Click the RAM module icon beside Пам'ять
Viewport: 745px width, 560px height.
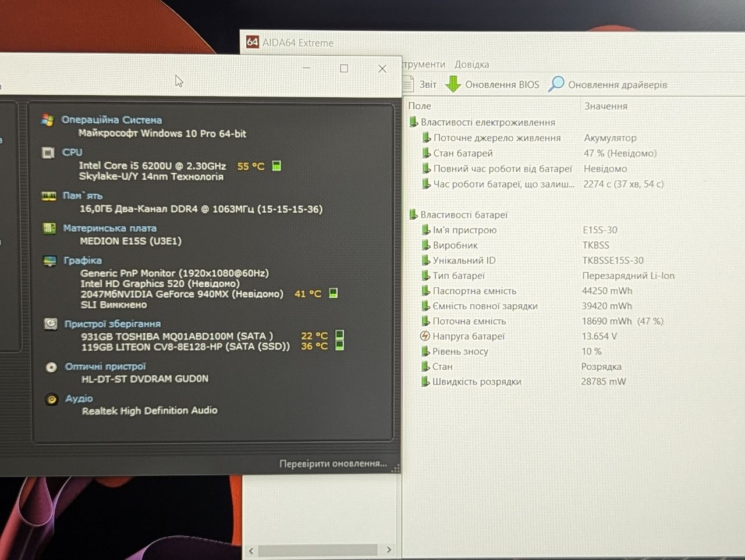[49, 196]
